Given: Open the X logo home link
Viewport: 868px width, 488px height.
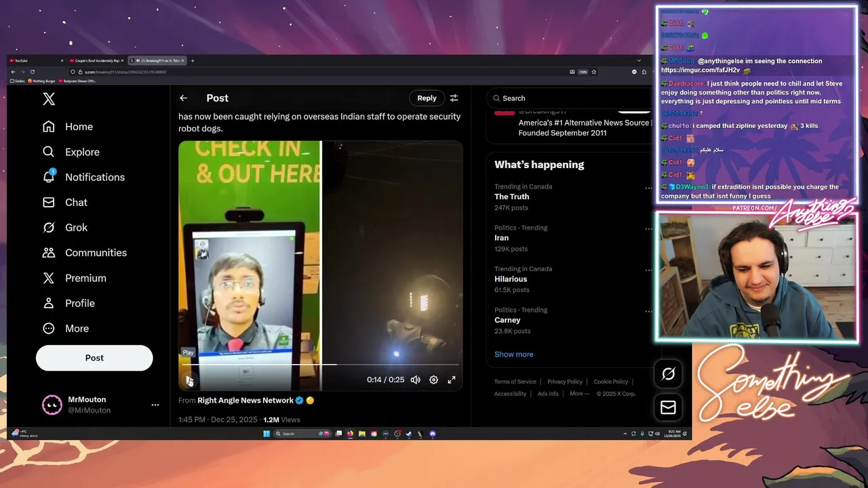Looking at the screenshot, I should click(49, 99).
